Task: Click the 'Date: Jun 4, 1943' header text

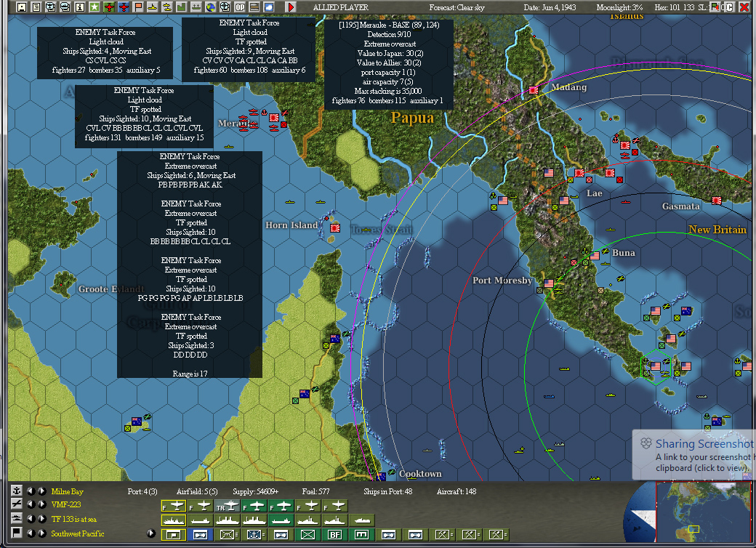Action: point(552,7)
